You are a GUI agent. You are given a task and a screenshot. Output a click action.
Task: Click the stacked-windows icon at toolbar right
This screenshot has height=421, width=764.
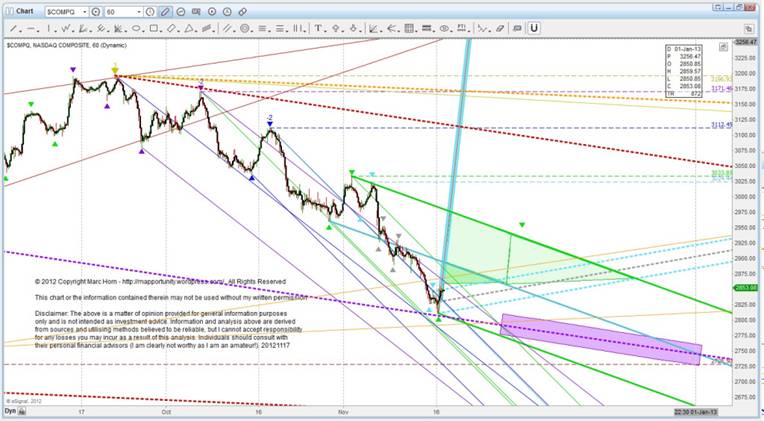click(x=748, y=29)
